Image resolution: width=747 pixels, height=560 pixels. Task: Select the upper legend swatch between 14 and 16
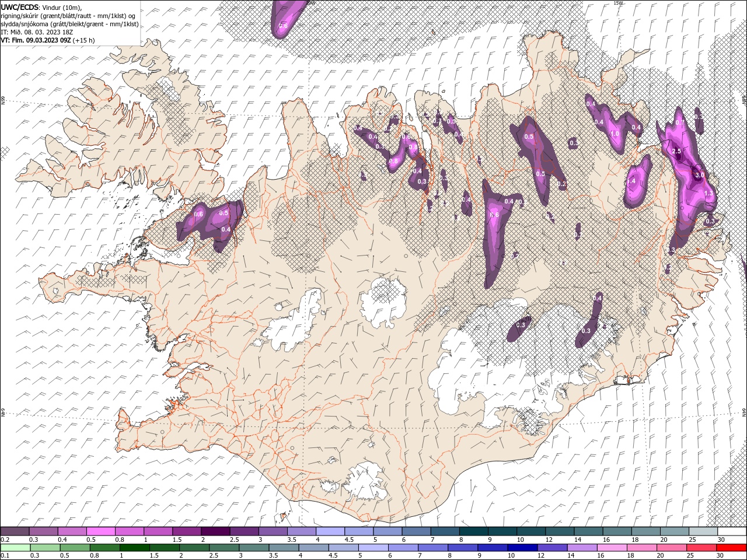(x=588, y=531)
